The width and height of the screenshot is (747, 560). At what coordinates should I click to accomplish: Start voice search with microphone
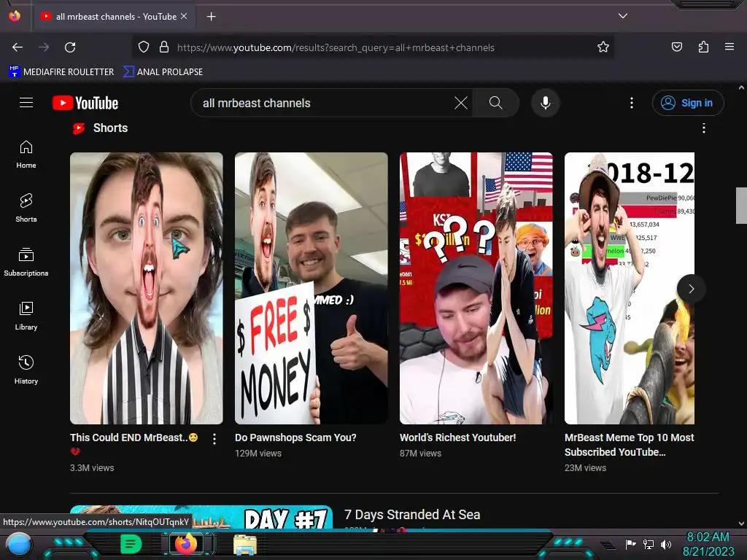(x=546, y=103)
